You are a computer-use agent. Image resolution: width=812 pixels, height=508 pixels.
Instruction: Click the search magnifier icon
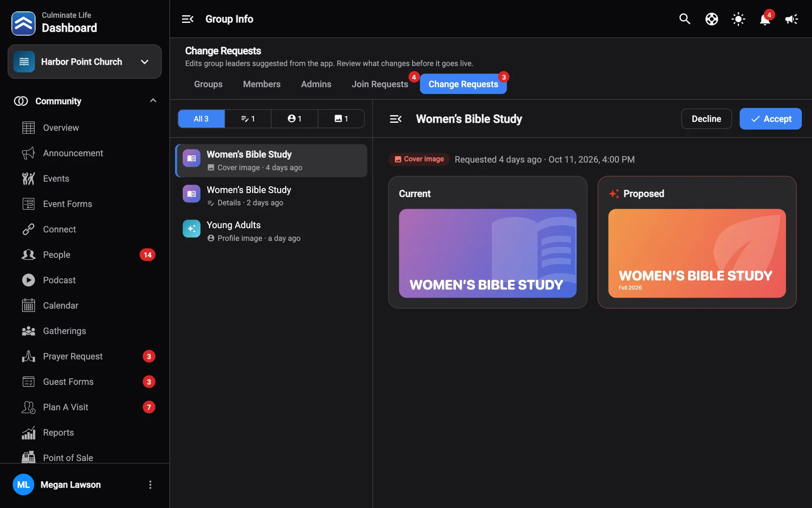685,19
